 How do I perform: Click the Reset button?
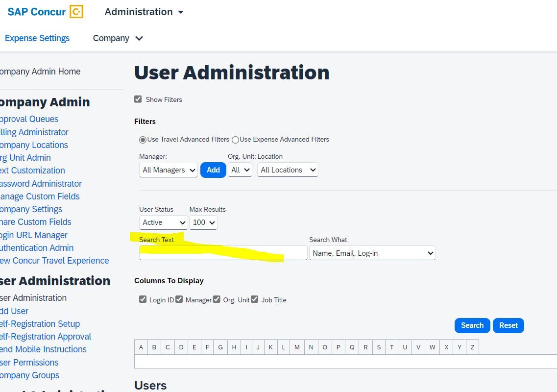point(508,325)
